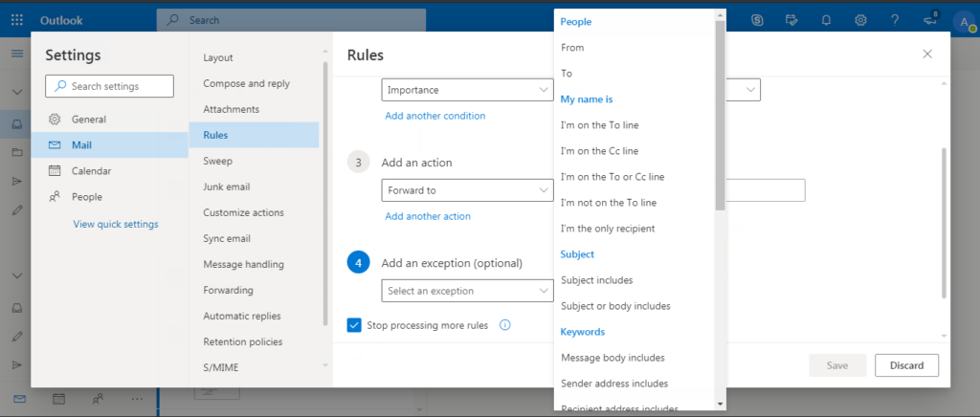The width and height of the screenshot is (980, 417).
Task: Open the notifications bell
Action: pyautogui.click(x=826, y=20)
